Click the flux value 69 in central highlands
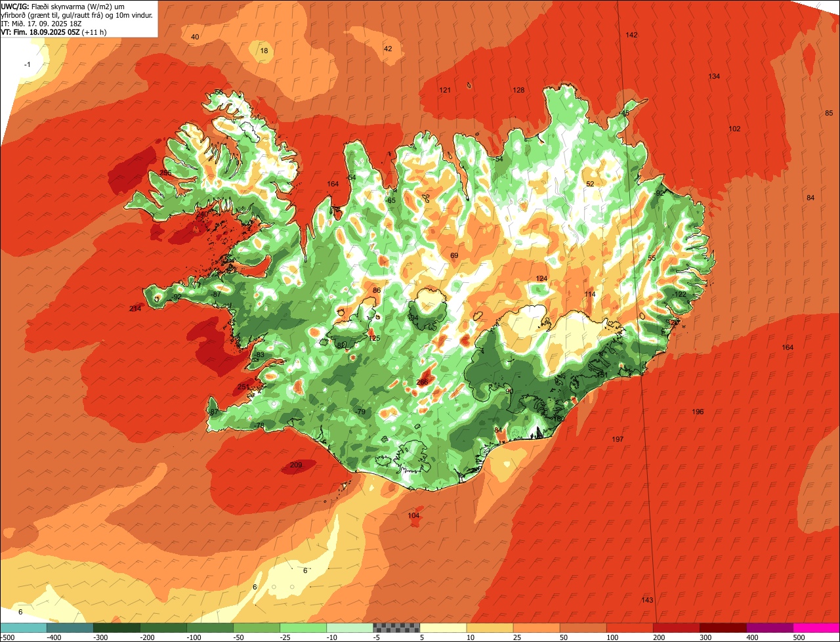The width and height of the screenshot is (840, 642). click(x=454, y=256)
